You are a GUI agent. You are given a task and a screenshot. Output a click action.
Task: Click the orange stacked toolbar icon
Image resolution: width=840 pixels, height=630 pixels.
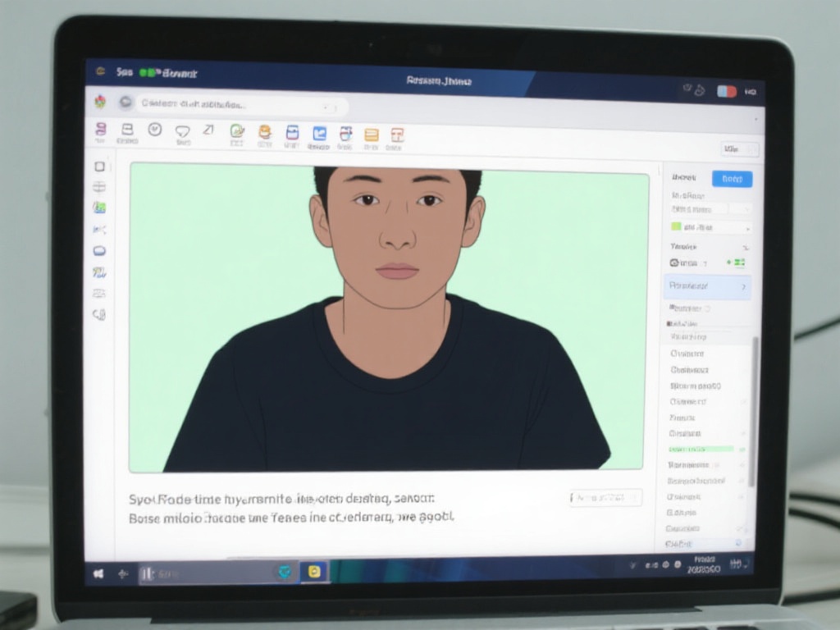[265, 132]
